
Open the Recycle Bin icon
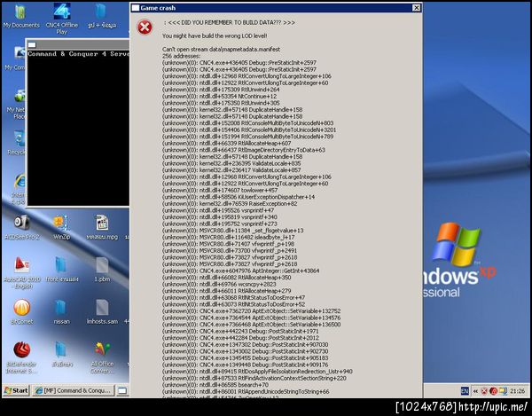click(16, 143)
